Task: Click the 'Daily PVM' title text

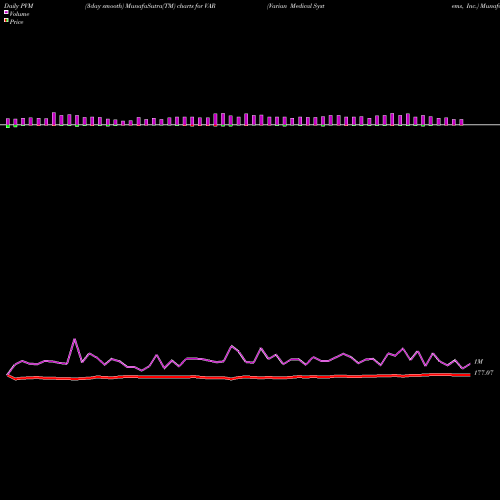Action: pyautogui.click(x=19, y=6)
